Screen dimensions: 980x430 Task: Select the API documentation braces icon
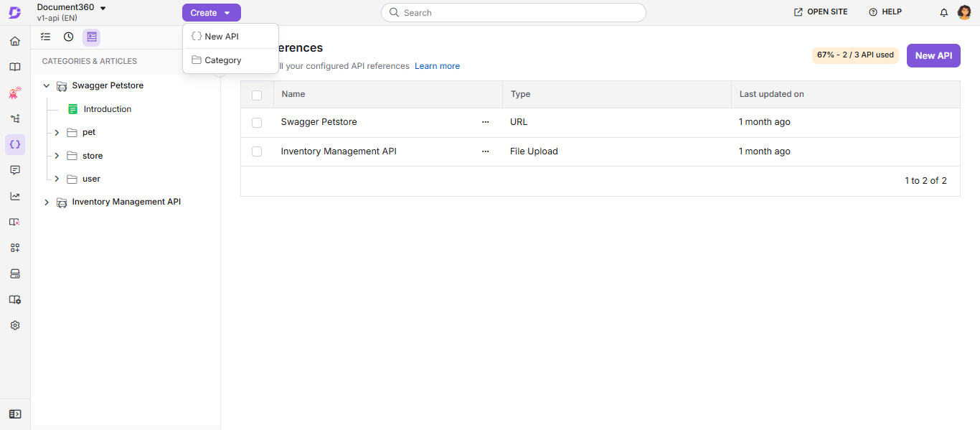(x=15, y=144)
